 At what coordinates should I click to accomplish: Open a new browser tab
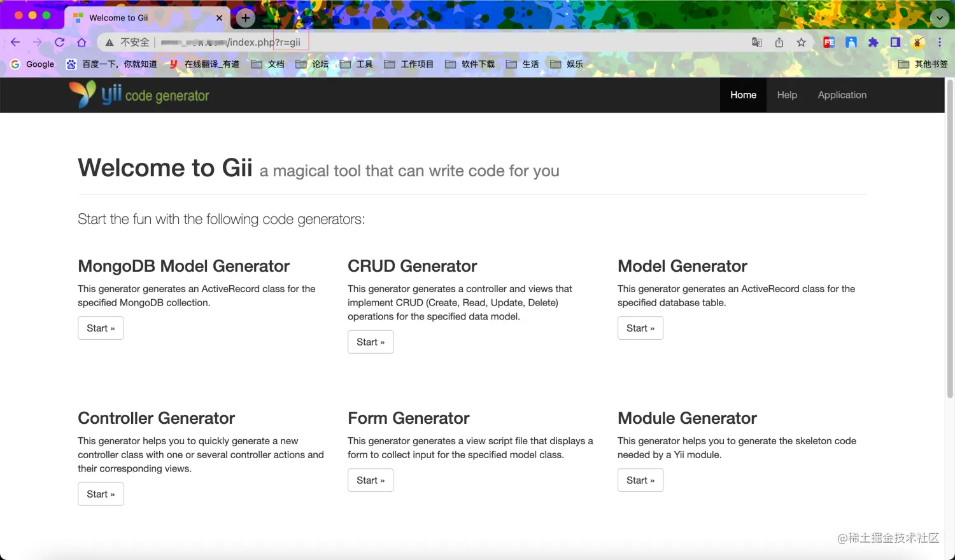point(246,18)
